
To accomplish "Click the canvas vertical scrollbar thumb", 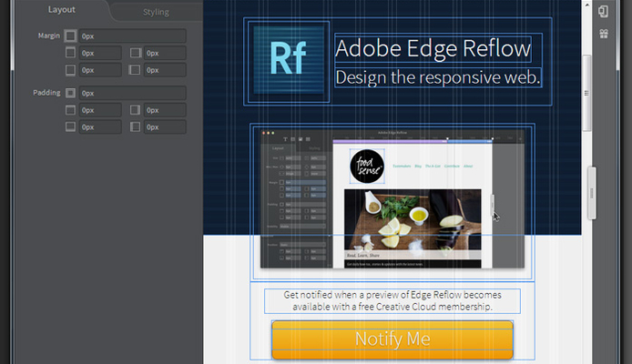I will coord(586,93).
